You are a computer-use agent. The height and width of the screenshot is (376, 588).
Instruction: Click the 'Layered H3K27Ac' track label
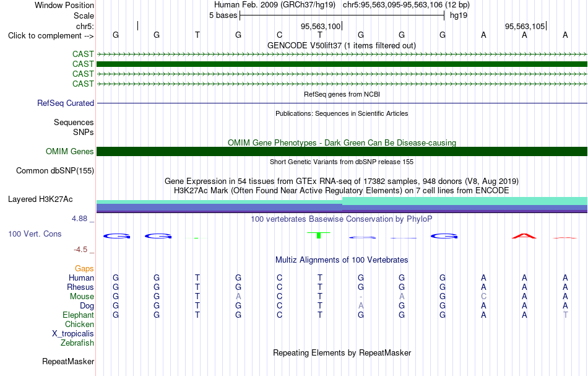coord(40,199)
